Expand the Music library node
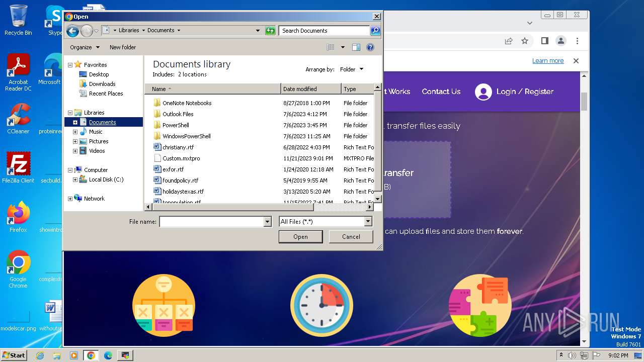The height and width of the screenshot is (362, 644). 75,132
